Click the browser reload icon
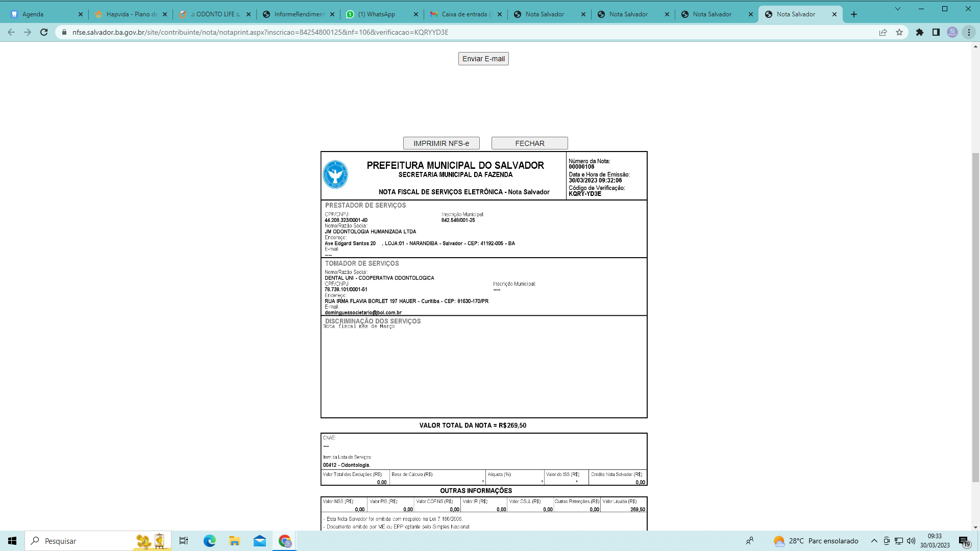 coord(44,32)
